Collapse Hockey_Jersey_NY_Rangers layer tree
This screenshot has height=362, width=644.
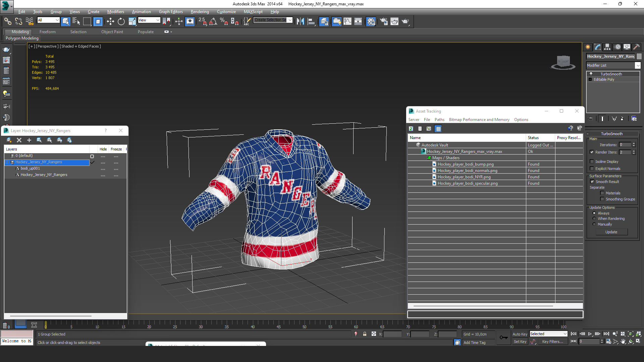7,162
